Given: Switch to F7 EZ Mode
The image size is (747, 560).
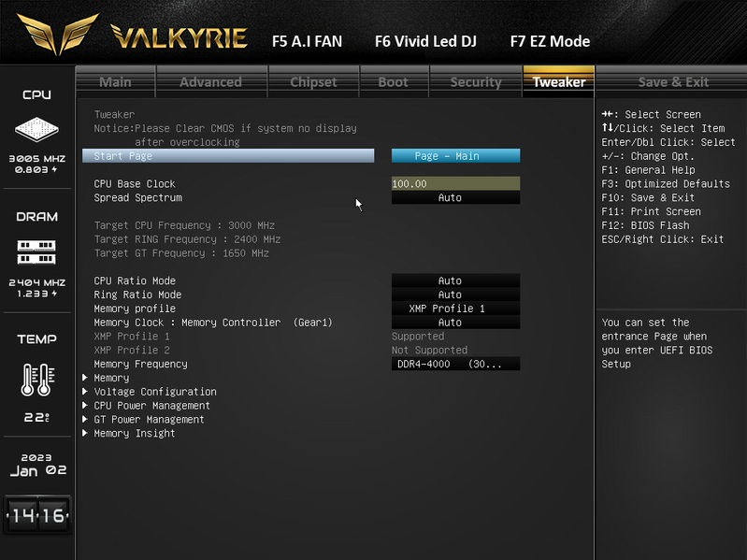Looking at the screenshot, I should [x=551, y=41].
